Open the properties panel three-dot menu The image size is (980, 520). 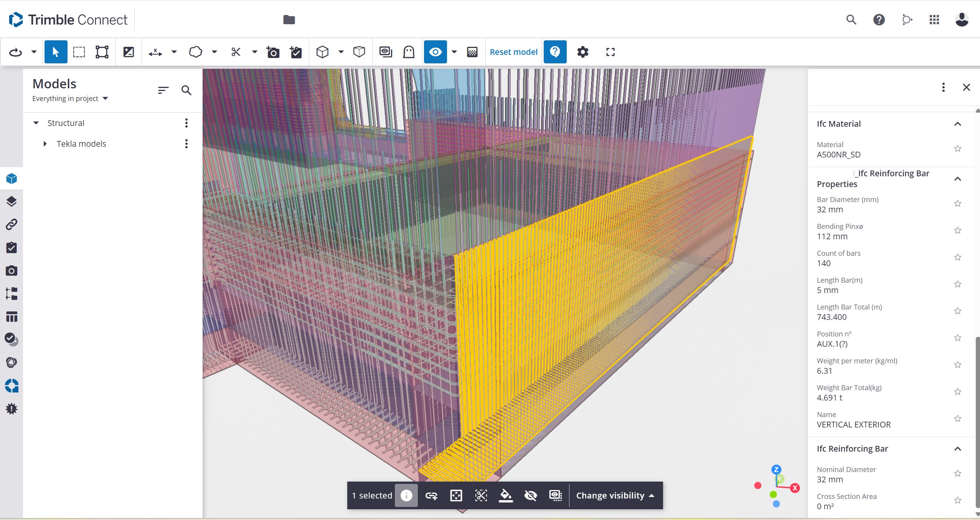tap(943, 88)
